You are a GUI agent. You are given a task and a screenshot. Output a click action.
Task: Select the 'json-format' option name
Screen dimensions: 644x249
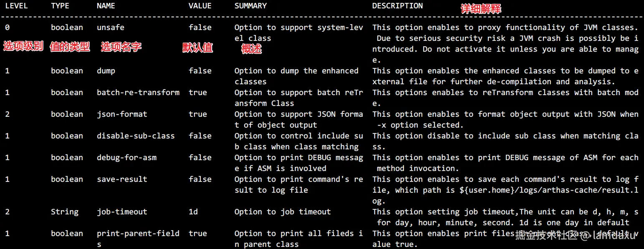(x=122, y=114)
